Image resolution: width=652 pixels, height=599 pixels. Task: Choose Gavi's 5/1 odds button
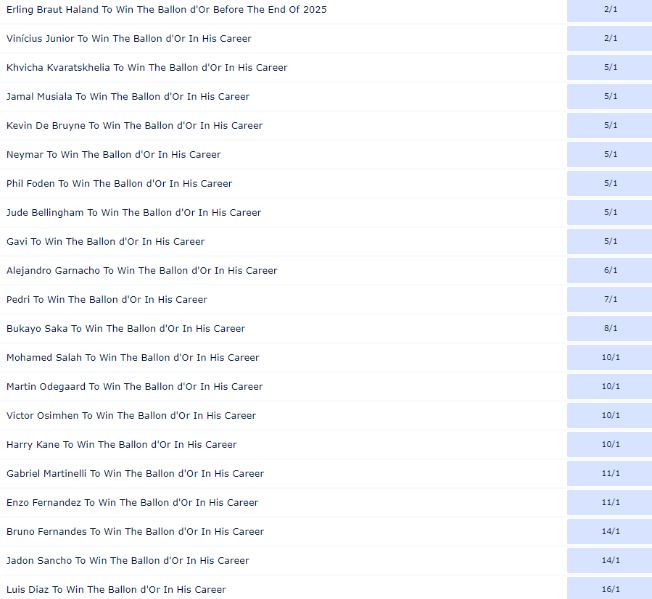pos(610,242)
